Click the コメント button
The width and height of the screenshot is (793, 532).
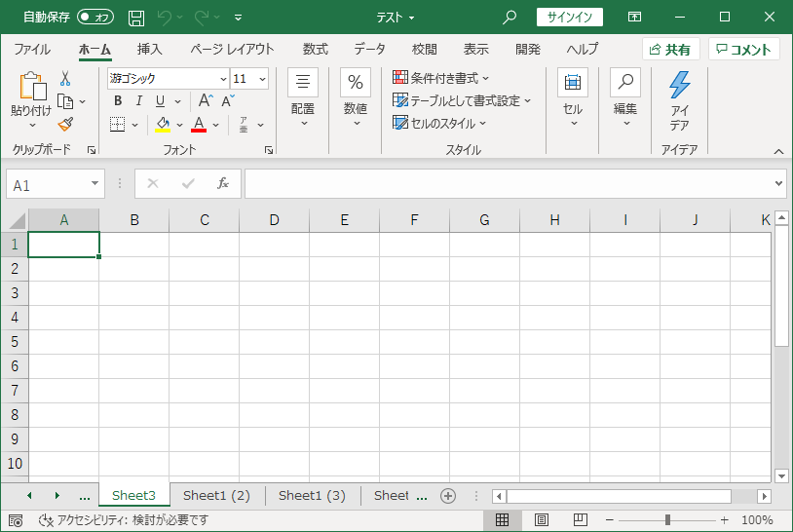[x=744, y=49]
